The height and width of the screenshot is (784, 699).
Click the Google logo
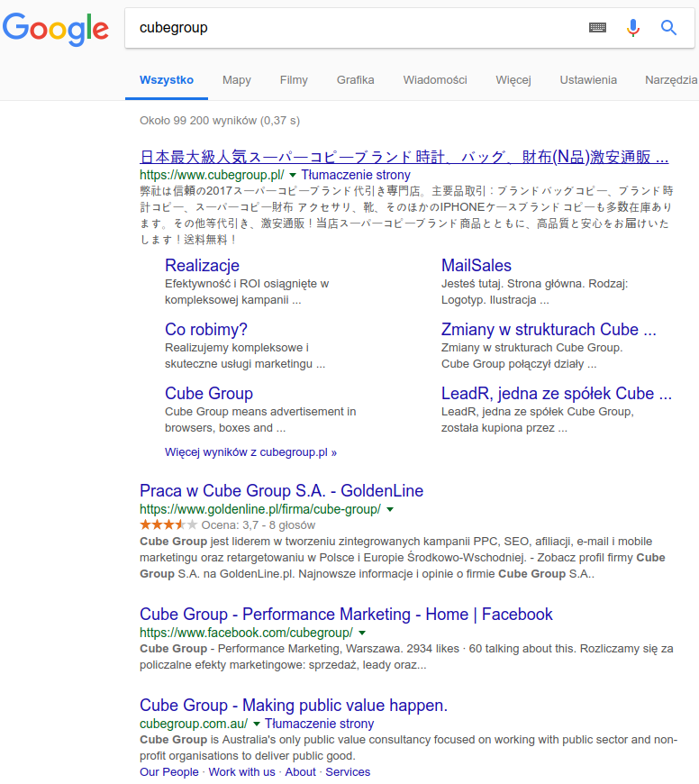point(56,29)
